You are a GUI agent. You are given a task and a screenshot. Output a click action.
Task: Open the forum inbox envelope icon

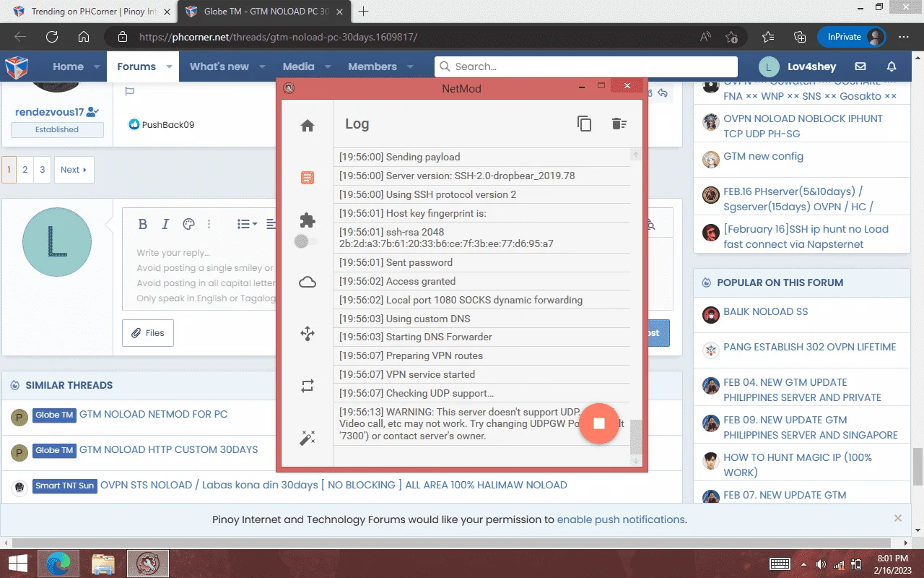click(x=860, y=66)
